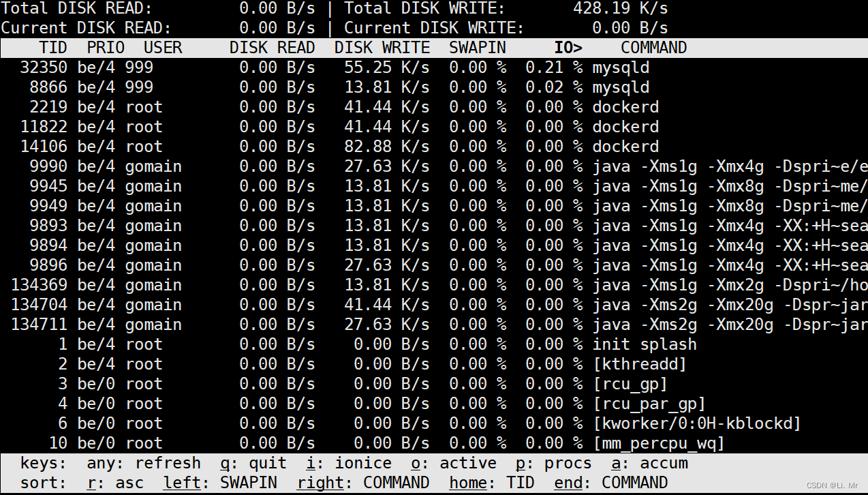Click the 'i: ionice' key hint
The width and height of the screenshot is (868, 495).
[349, 464]
